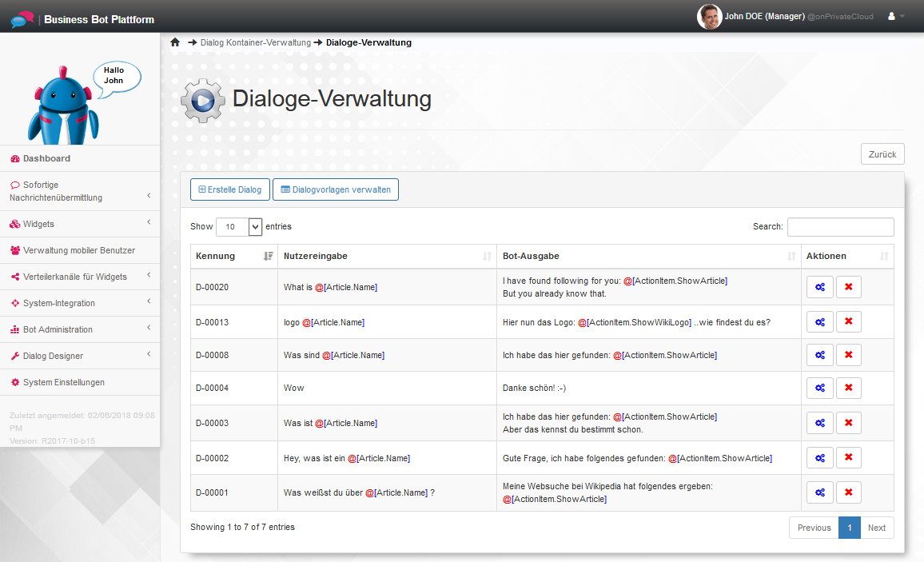Image resolution: width=924 pixels, height=562 pixels.
Task: Click the home icon in breadcrumb
Action: coord(175,42)
